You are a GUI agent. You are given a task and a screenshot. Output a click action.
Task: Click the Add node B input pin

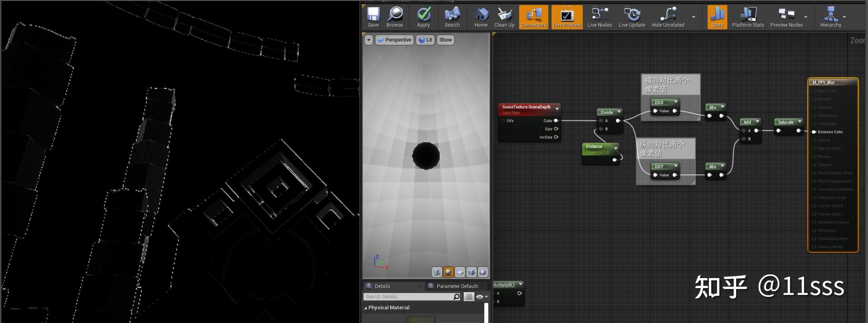(x=744, y=139)
